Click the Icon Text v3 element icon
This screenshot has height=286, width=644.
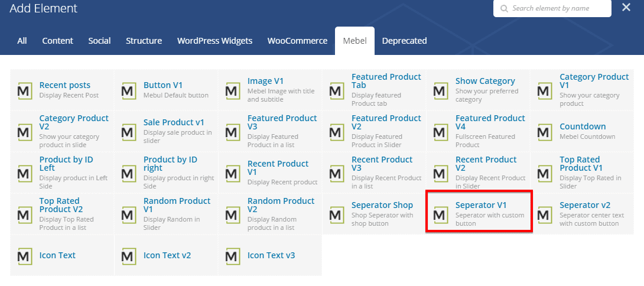click(x=232, y=256)
